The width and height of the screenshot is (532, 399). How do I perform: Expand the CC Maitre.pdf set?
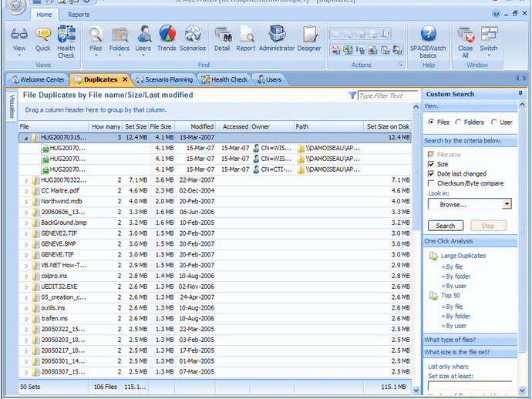pos(26,191)
